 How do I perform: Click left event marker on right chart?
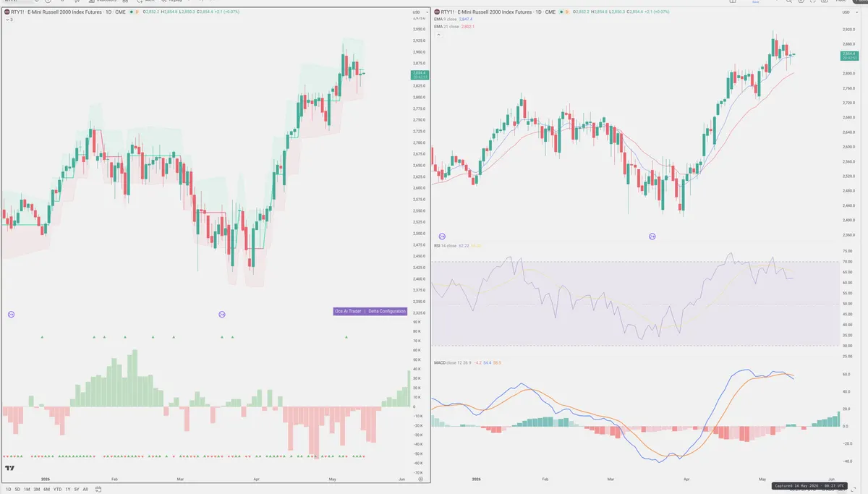tap(442, 237)
